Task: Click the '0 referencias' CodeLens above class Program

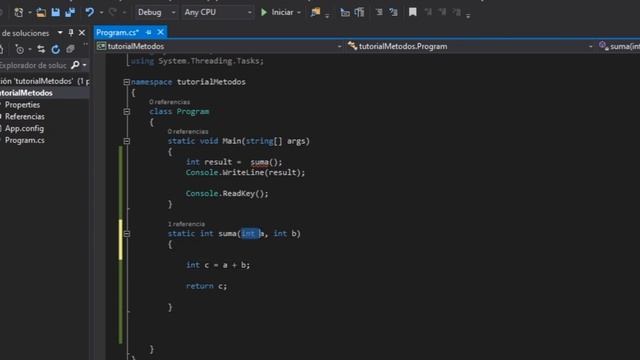Action: click(x=169, y=102)
